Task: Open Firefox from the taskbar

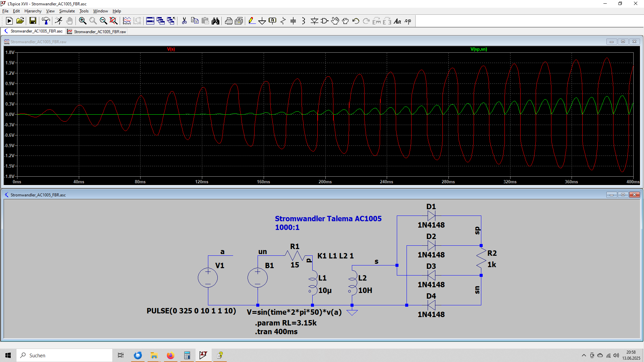Action: 170,355
